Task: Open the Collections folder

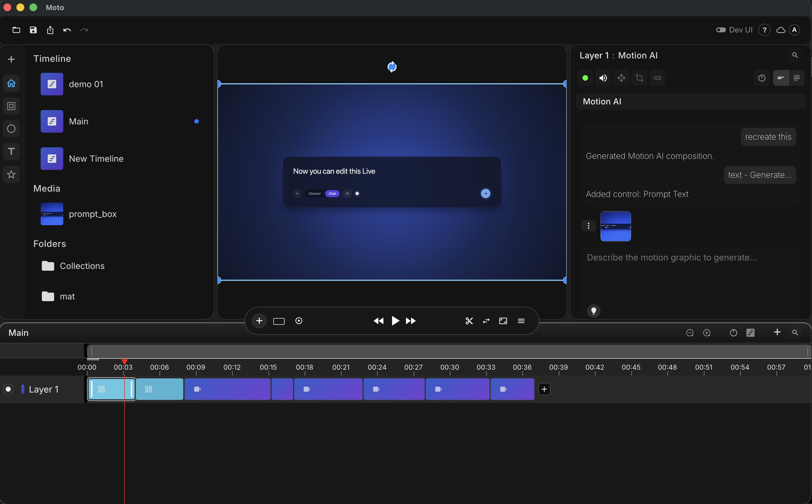Action: pos(120,266)
